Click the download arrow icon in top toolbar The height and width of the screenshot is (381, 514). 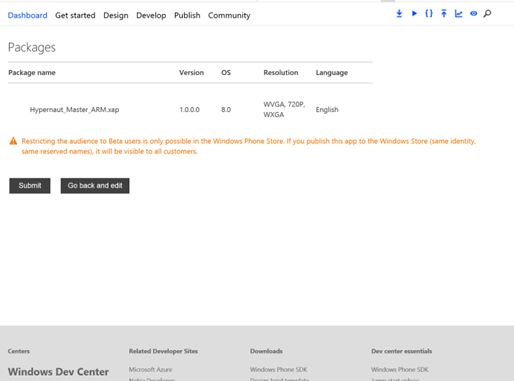tap(399, 14)
